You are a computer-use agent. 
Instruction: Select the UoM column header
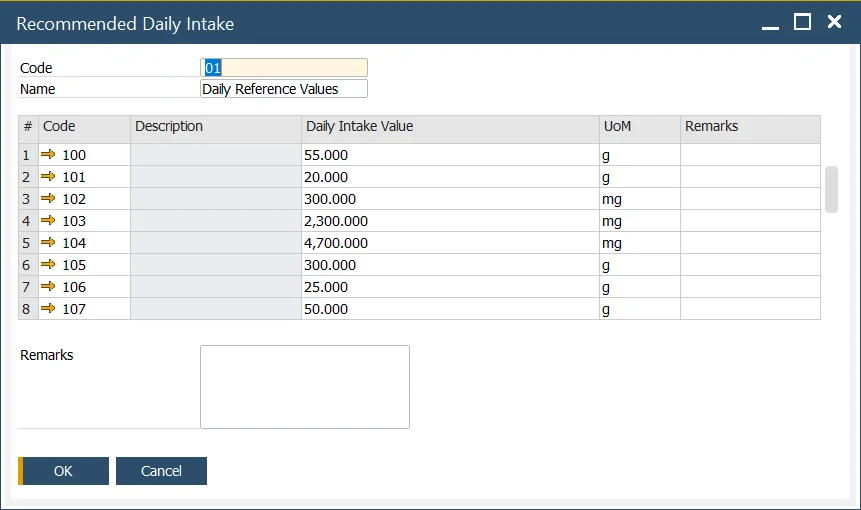pos(640,127)
